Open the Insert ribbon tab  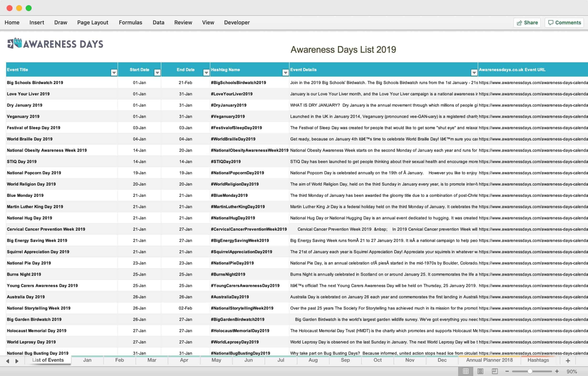tap(37, 22)
